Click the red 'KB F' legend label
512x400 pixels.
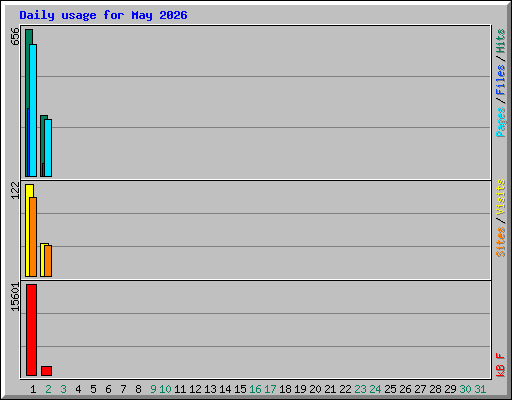501,365
